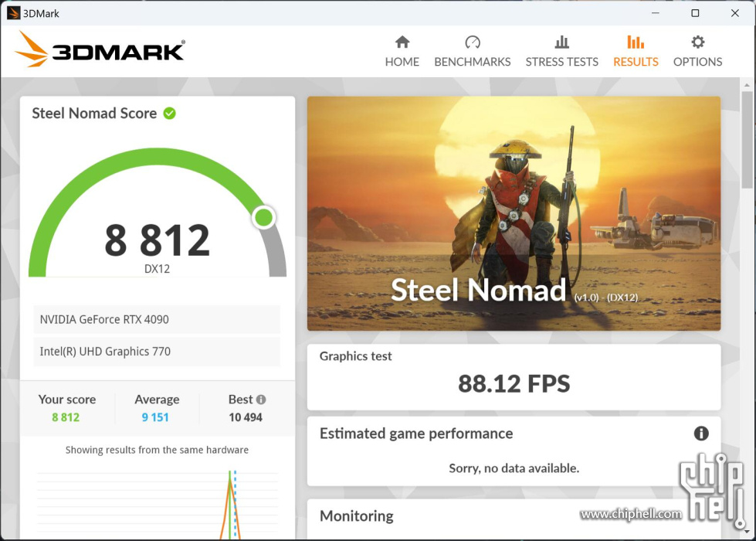Screen dimensions: 756x541
Task: Click the Best score 10 494
Action: pos(246,417)
